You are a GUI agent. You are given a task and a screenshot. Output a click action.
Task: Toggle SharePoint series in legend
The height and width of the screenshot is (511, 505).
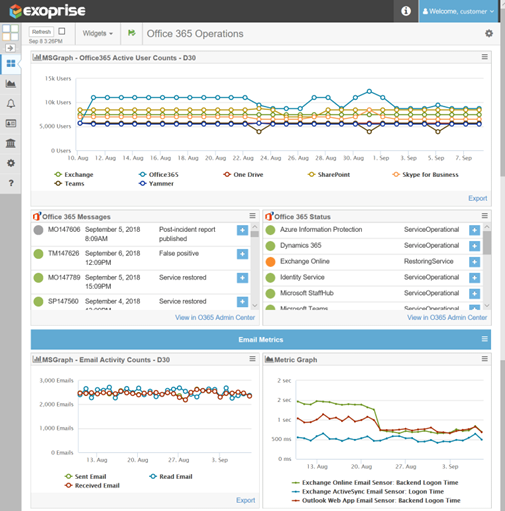click(x=329, y=175)
